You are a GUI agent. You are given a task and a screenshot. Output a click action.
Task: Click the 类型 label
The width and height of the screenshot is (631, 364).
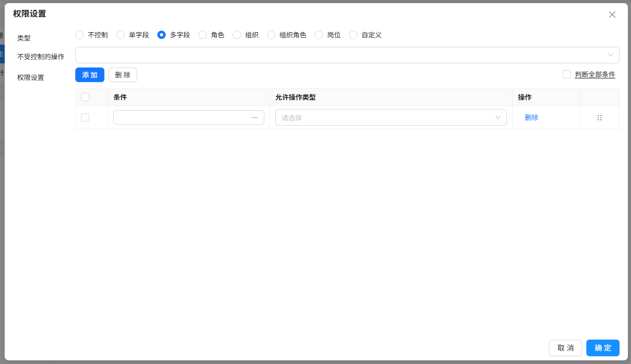click(x=24, y=38)
